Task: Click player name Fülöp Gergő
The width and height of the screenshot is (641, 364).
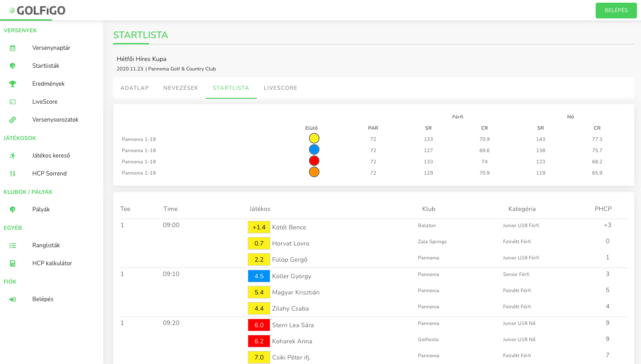Action: point(290,259)
